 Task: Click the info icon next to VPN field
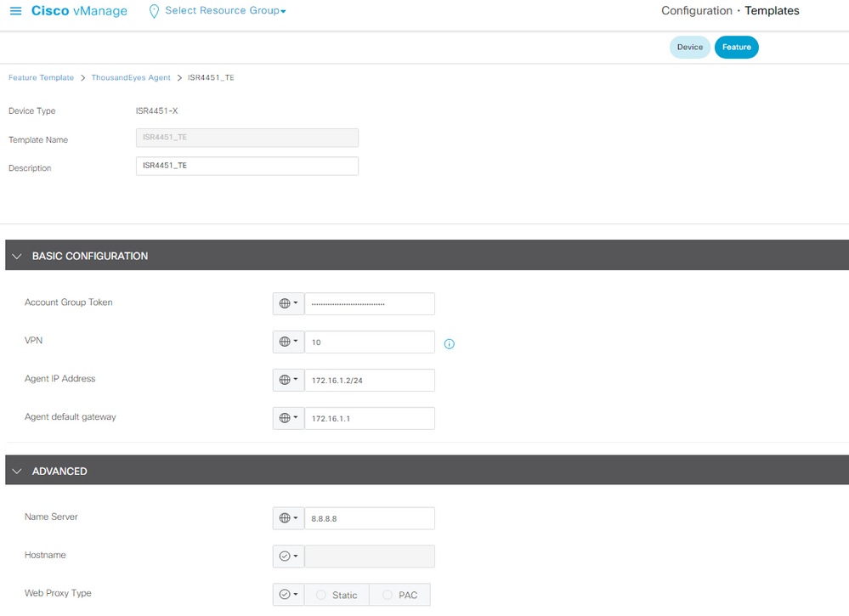click(450, 343)
